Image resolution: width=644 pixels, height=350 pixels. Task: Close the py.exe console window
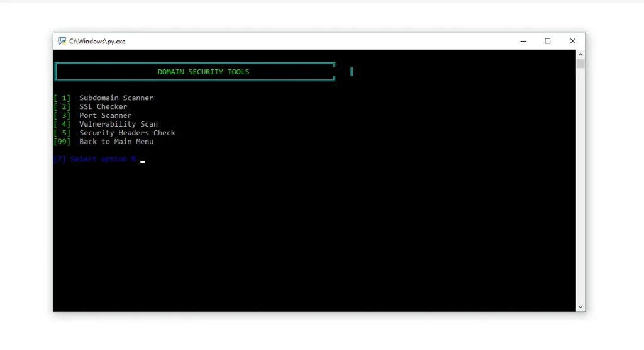coord(572,41)
